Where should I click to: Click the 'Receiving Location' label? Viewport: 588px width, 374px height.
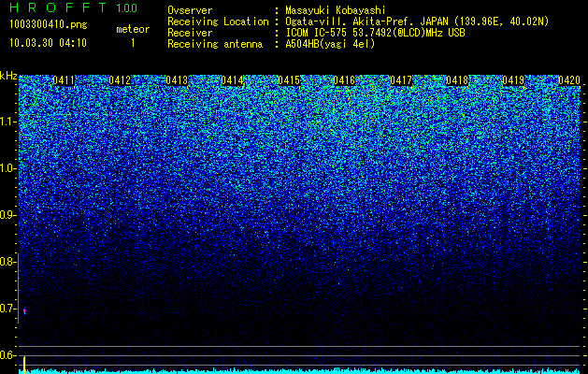pyautogui.click(x=218, y=22)
